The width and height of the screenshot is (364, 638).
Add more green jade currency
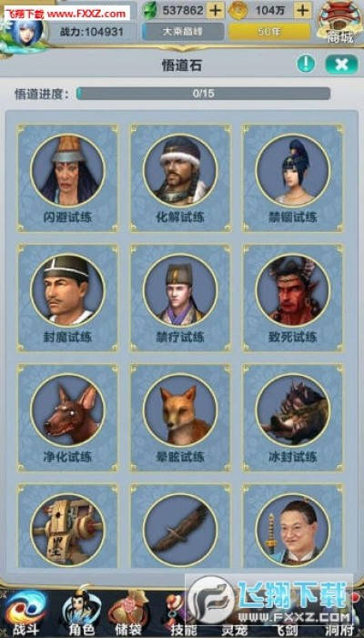pyautogui.click(x=215, y=10)
